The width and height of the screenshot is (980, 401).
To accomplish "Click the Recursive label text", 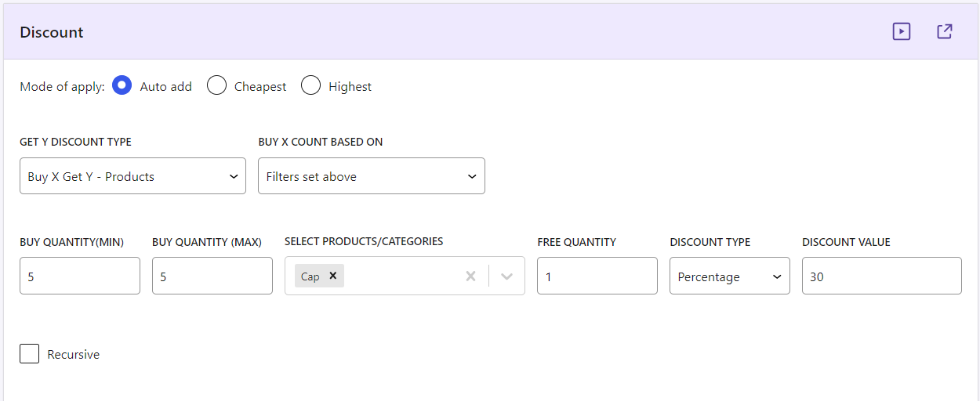I will click(x=74, y=355).
